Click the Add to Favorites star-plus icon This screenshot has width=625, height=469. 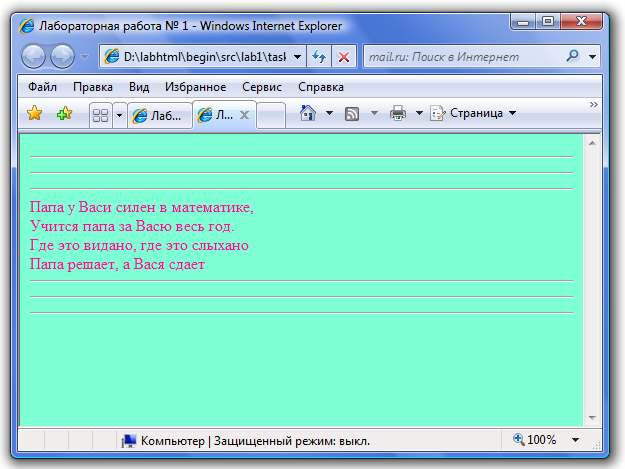pyautogui.click(x=64, y=114)
